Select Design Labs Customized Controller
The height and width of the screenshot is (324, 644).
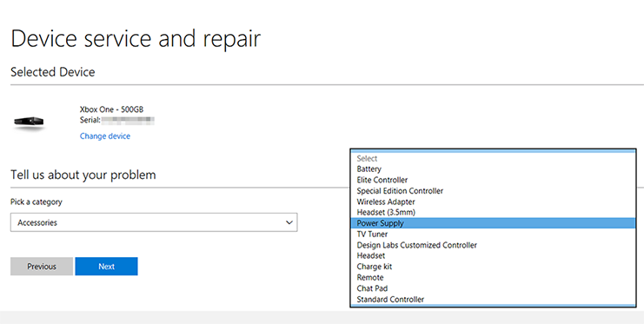click(x=493, y=245)
